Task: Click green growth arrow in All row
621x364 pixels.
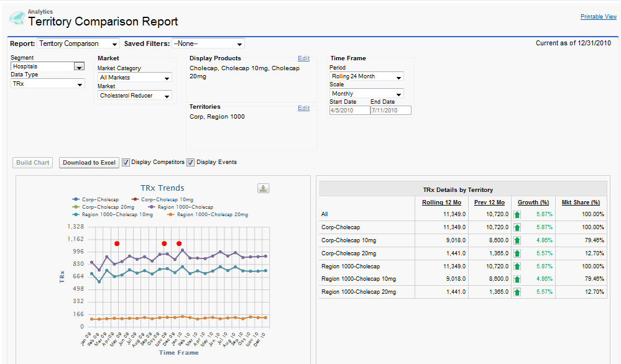Action: tap(517, 214)
